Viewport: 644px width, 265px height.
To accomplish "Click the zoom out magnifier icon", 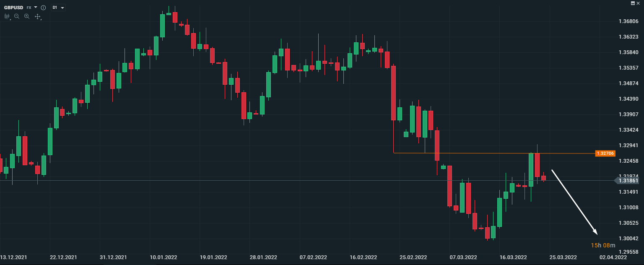I will (x=17, y=16).
